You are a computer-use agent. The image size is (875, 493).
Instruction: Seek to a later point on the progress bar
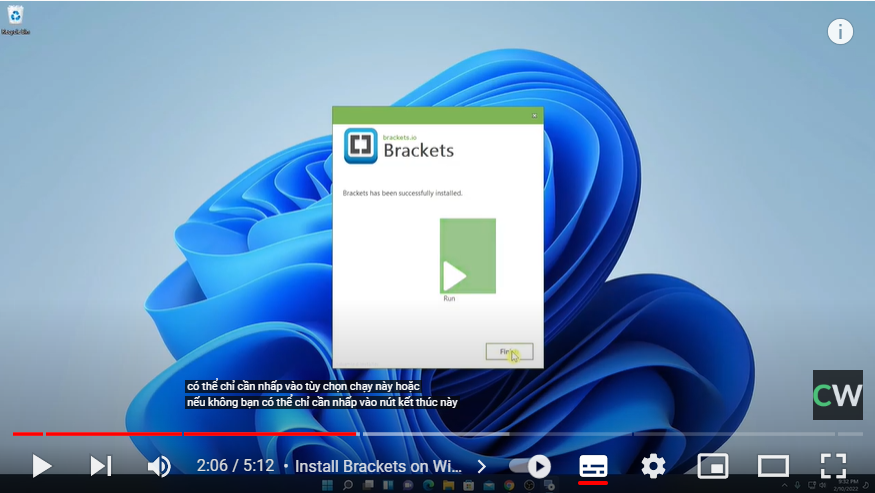click(614, 434)
